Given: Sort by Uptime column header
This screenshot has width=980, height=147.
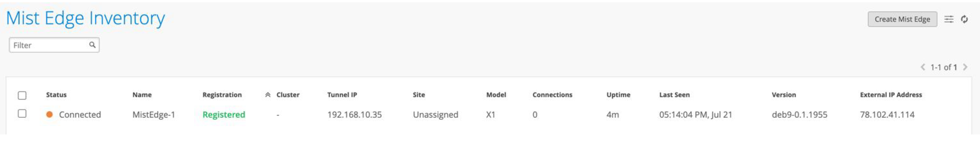Looking at the screenshot, I should tap(618, 95).
